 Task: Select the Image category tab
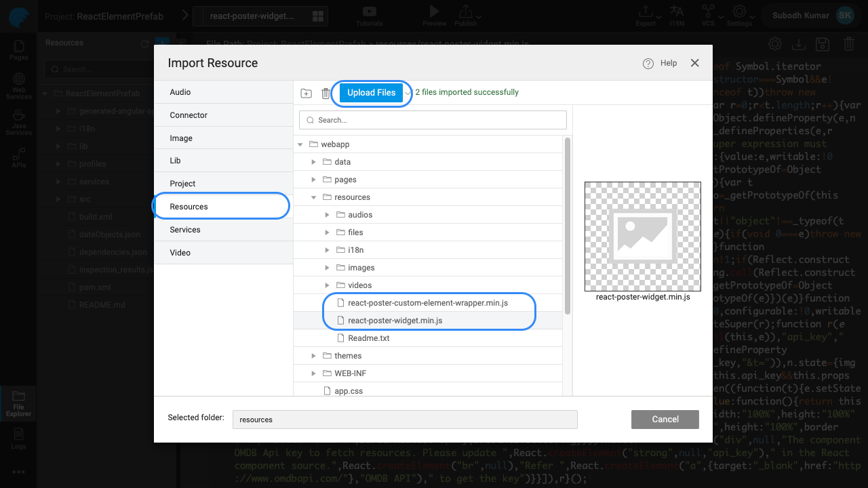click(181, 138)
